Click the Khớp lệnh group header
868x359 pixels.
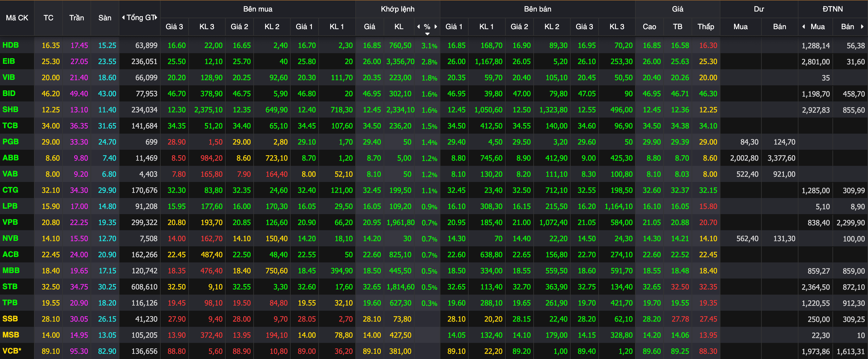click(x=398, y=9)
